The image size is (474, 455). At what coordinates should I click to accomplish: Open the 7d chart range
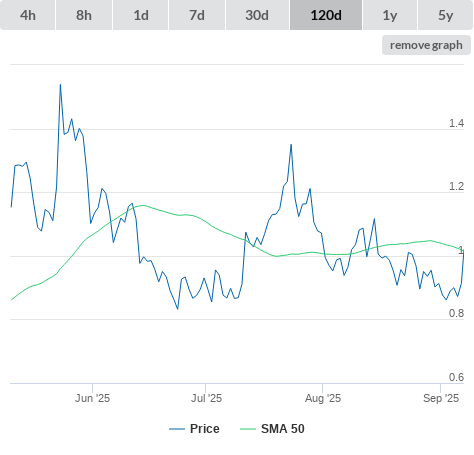point(197,15)
